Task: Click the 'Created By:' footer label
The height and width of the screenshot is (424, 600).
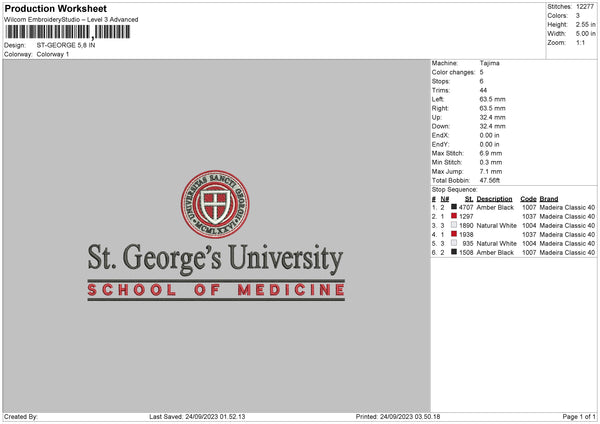Action: 21,417
